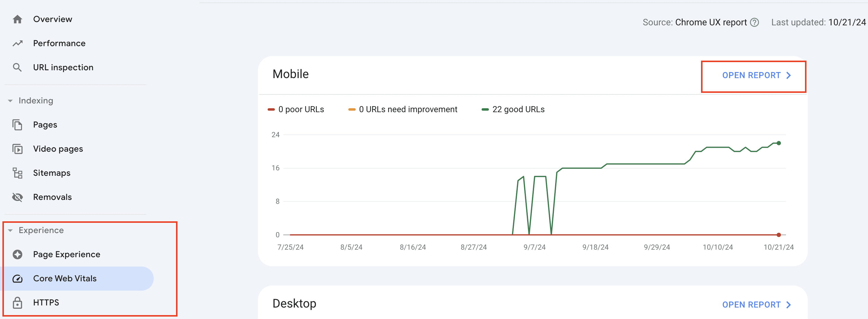
Task: Open the Mobile report
Action: coord(751,75)
